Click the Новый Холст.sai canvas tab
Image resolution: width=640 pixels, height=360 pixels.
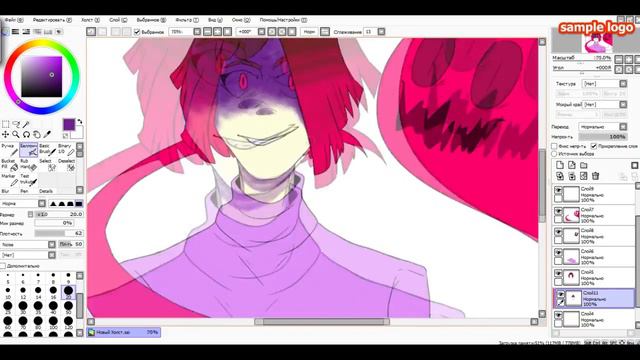point(124,332)
